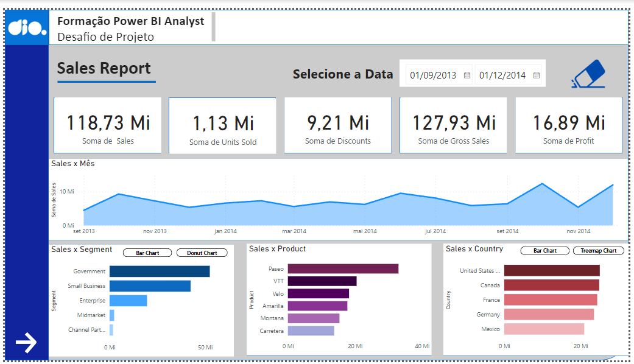The width and height of the screenshot is (634, 364).
Task: Click the Sales Report title
Action: pyautogui.click(x=104, y=68)
